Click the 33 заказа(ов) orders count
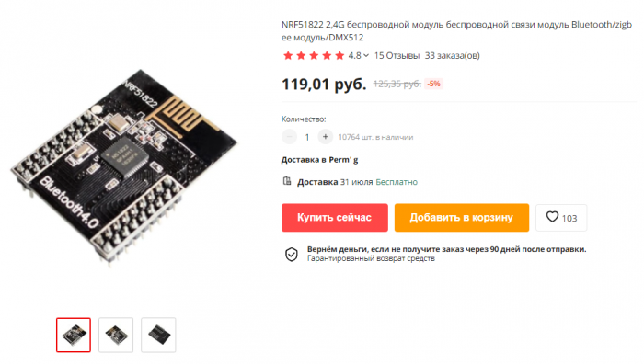This screenshot has height=364, width=644. click(453, 55)
